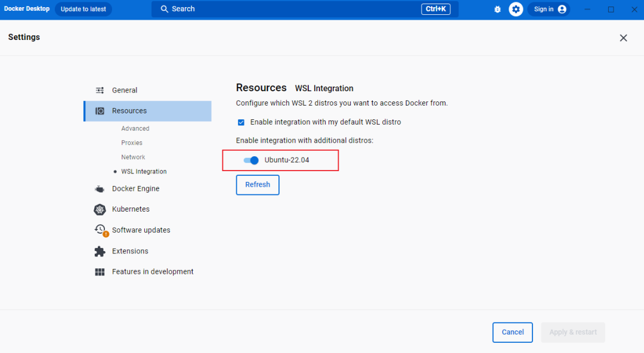Click the Kubernetes wheel icon

[x=100, y=209]
